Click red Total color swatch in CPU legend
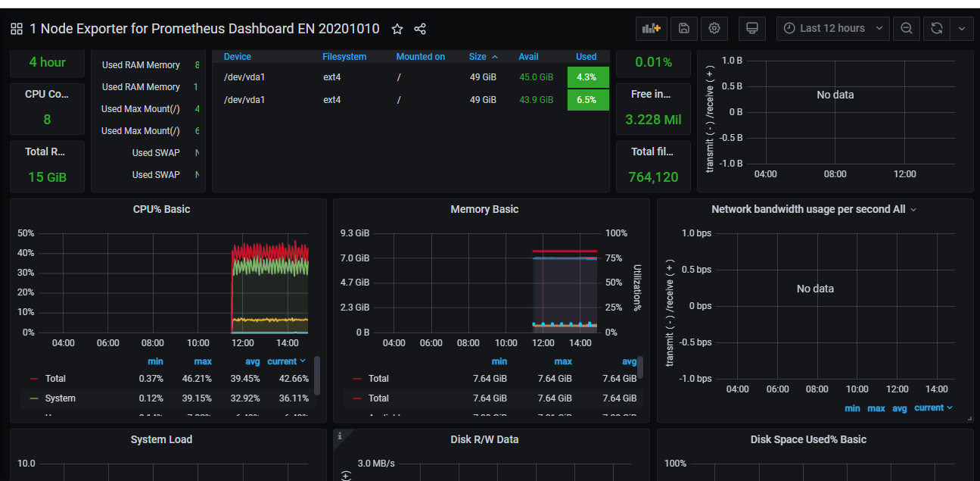 pos(34,379)
